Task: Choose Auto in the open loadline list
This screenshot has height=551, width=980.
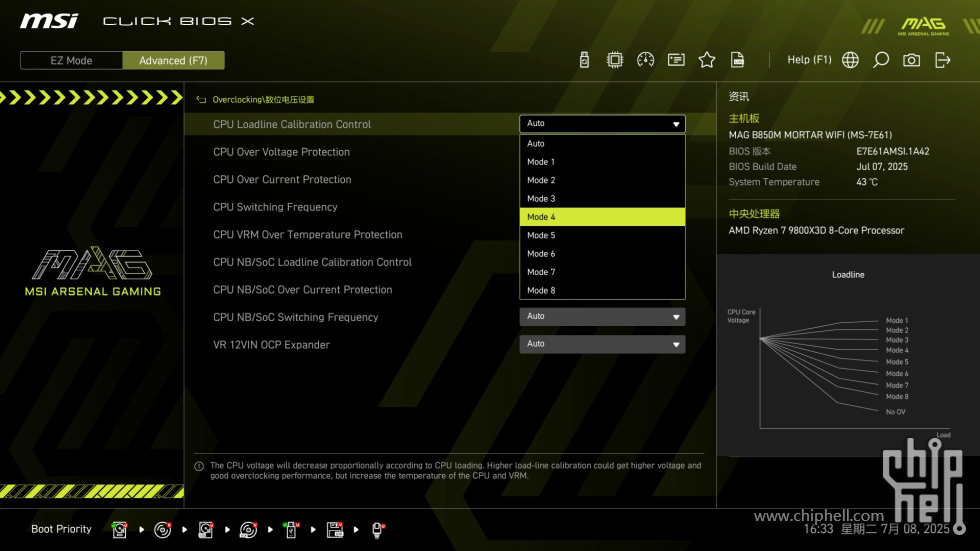Action: point(602,144)
